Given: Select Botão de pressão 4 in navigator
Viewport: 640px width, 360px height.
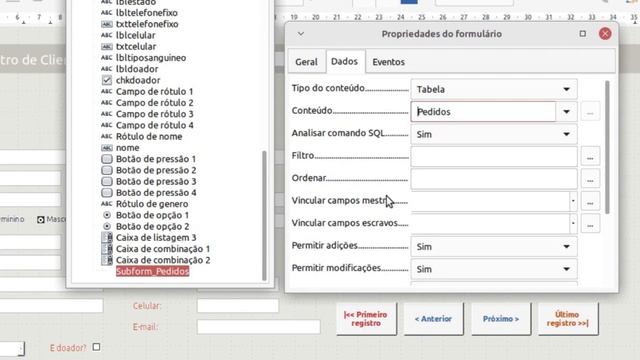Looking at the screenshot, I should (x=149, y=193).
